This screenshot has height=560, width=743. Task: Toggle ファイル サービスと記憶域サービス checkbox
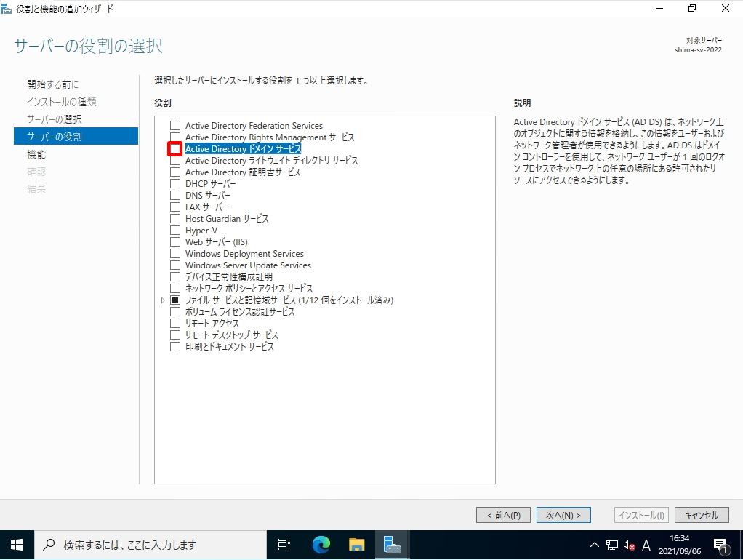click(175, 300)
